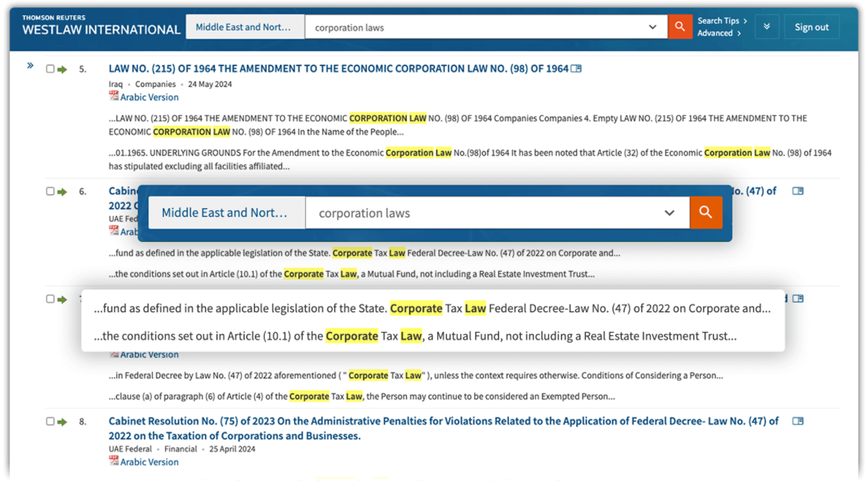Click the green arrow for result 8
Screen dimensions: 868x488
point(62,422)
